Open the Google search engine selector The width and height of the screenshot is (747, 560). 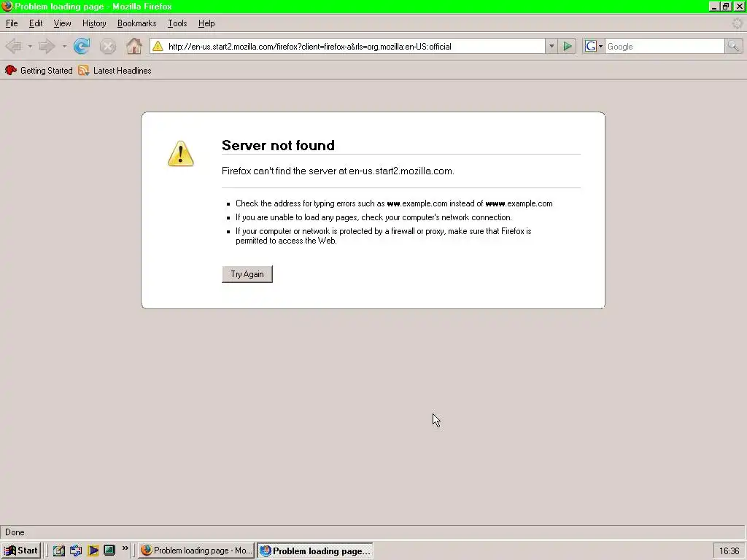(594, 46)
